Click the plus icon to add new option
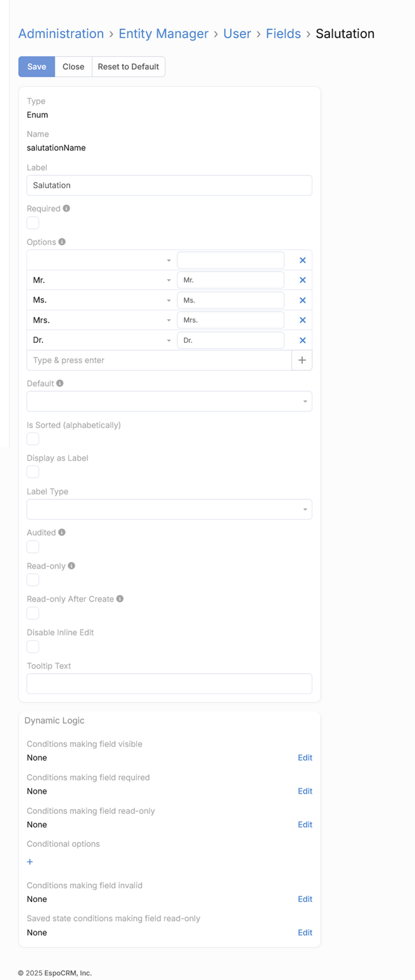This screenshot has height=980, width=415. 302,360
